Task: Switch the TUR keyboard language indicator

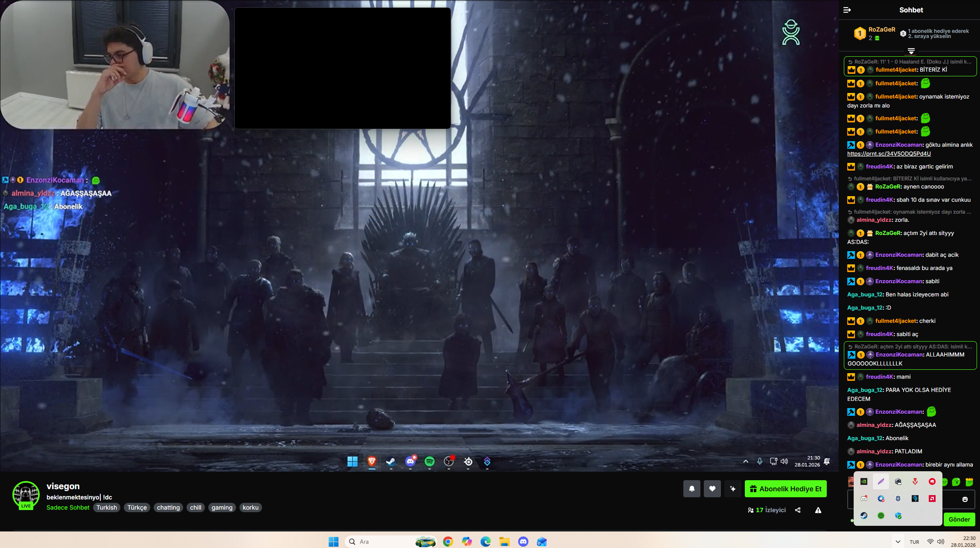Action: pos(914,542)
